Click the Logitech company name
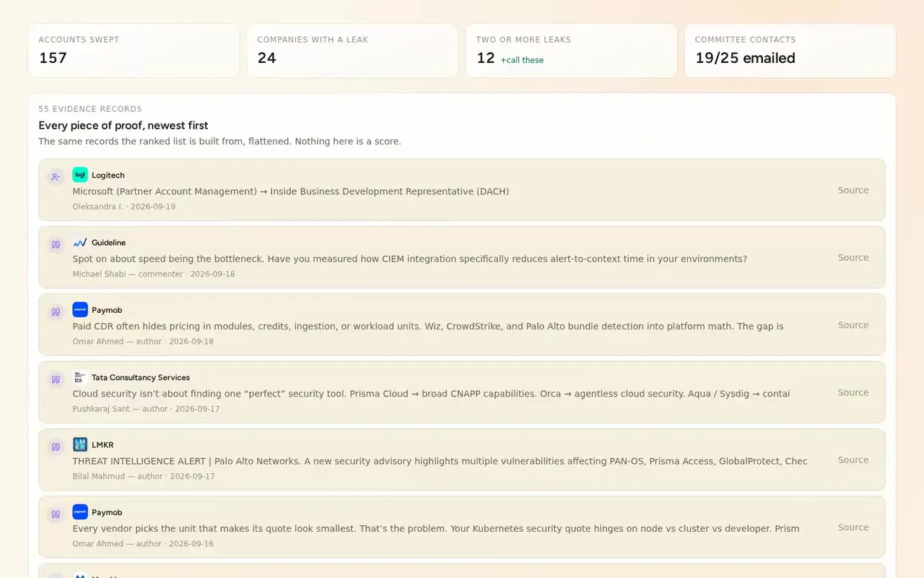 (108, 175)
